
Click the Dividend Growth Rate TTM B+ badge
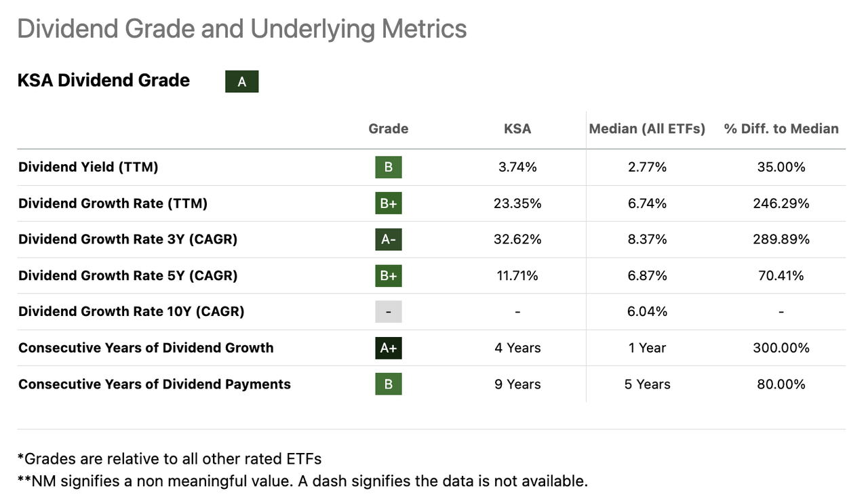(388, 203)
